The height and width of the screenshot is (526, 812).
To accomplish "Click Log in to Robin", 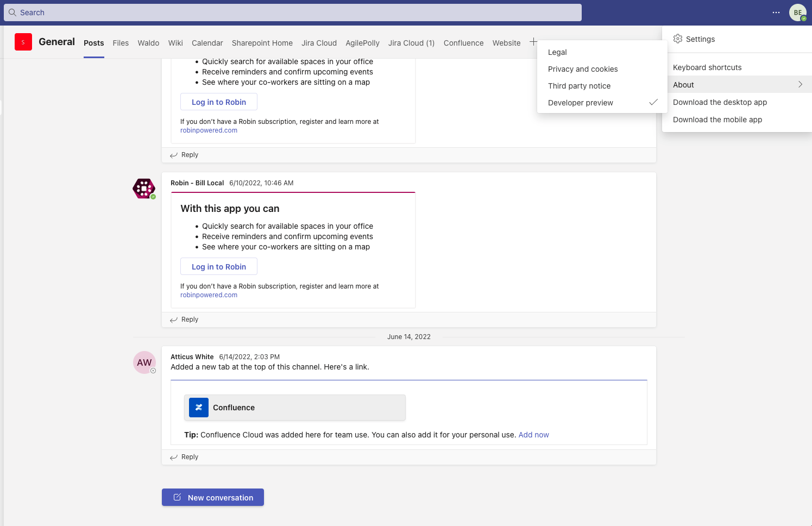I will click(218, 266).
